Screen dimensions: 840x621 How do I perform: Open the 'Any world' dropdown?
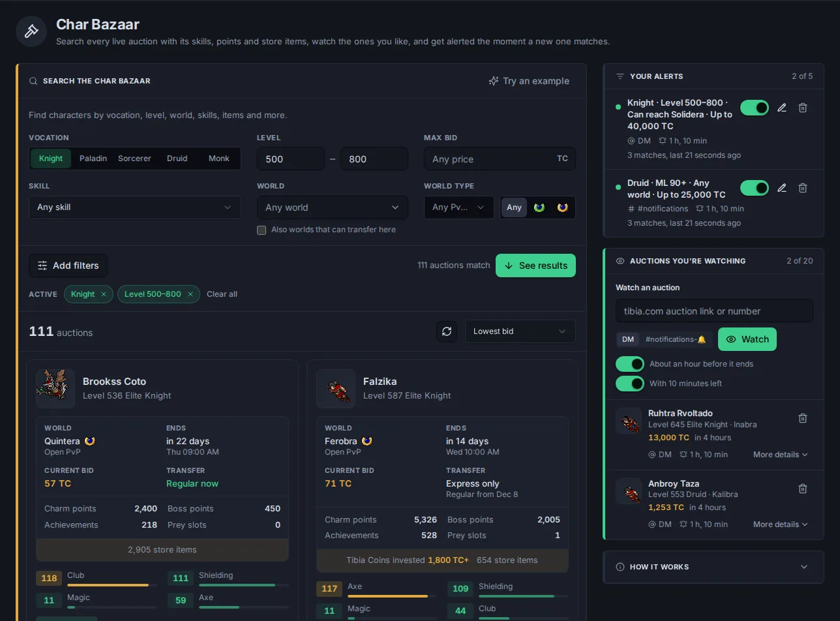click(x=333, y=207)
